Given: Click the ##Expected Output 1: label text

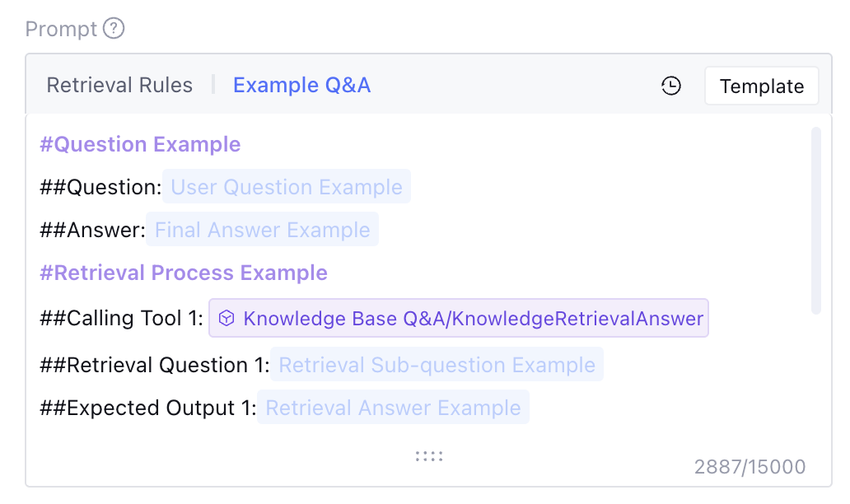Looking at the screenshot, I should coord(147,408).
